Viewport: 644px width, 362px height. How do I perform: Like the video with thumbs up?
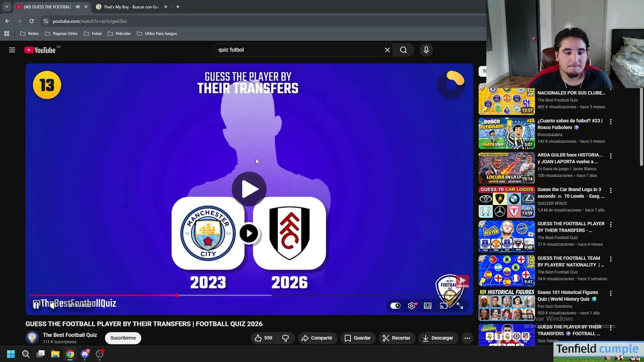click(265, 338)
